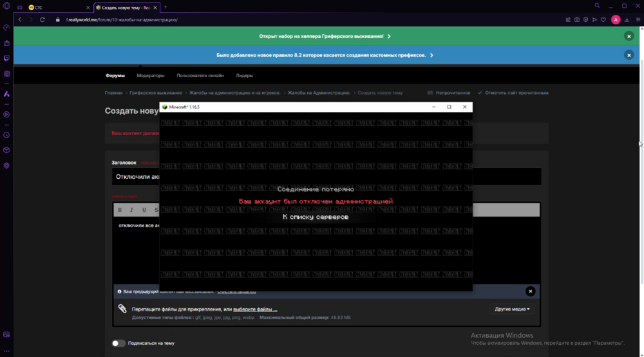Image resolution: width=644 pixels, height=357 pixels.
Task: Toggle italic formatting in the editor
Action: (x=132, y=210)
